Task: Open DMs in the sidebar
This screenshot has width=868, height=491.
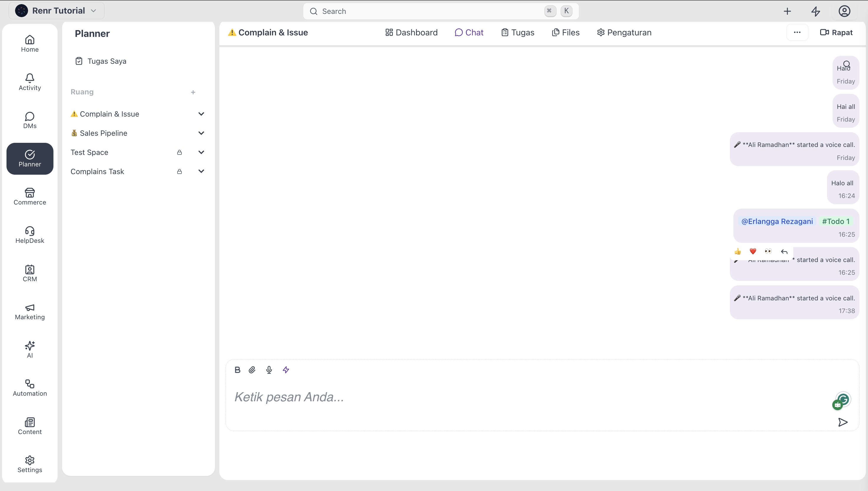Action: (30, 120)
